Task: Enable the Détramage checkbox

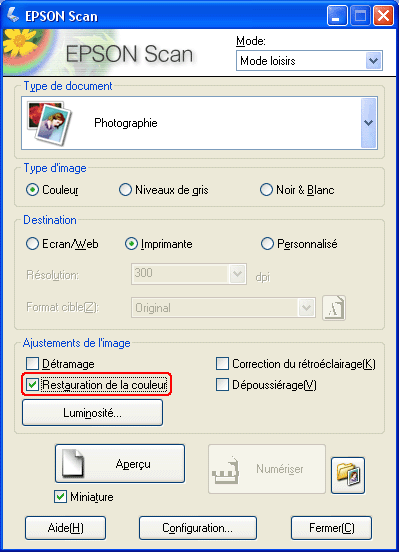Action: point(32,364)
